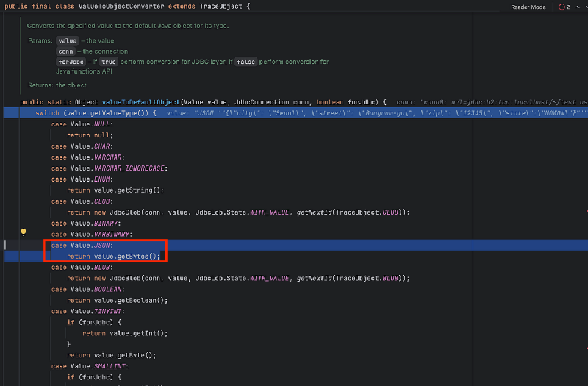Viewport: 588px width, 386px height.
Task: Click the 'false' code chip in docs
Action: (x=246, y=62)
